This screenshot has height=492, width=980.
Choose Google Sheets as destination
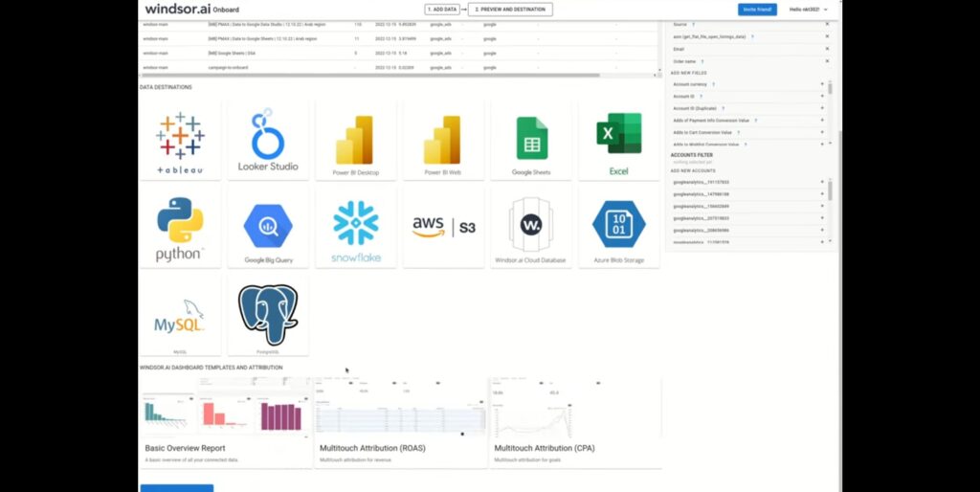[531, 142]
